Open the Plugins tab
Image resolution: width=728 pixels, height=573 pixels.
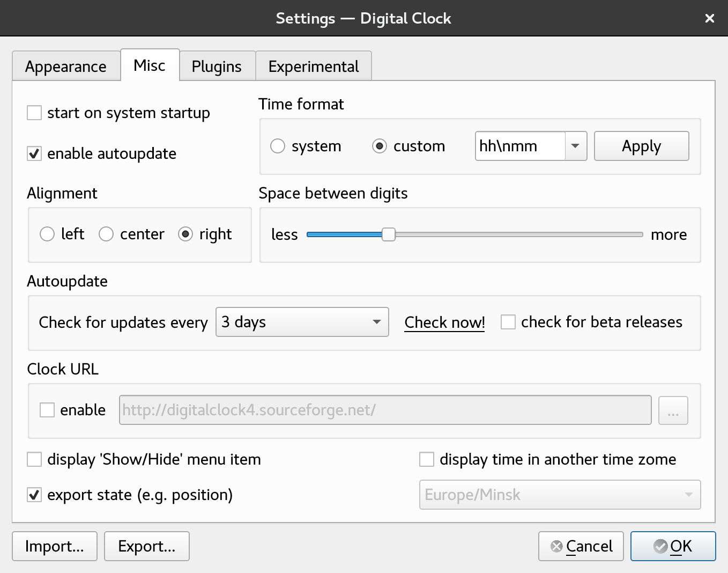[x=217, y=67]
